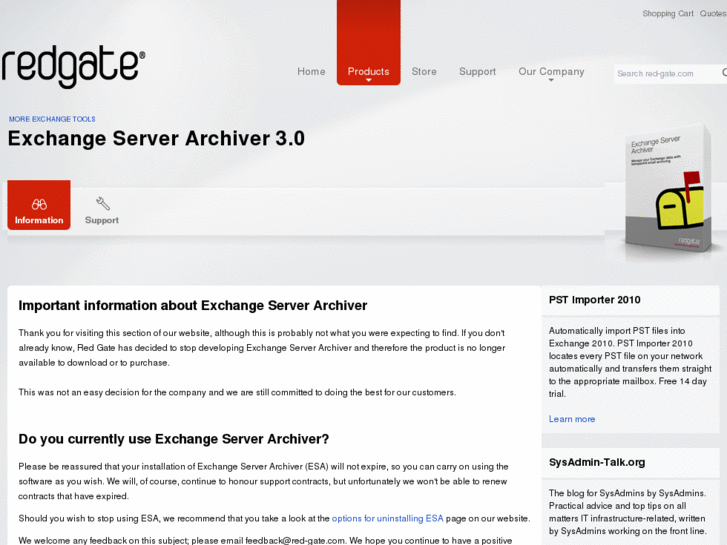
Task: Click the PST Importer 2010 heading
Action: pos(594,300)
